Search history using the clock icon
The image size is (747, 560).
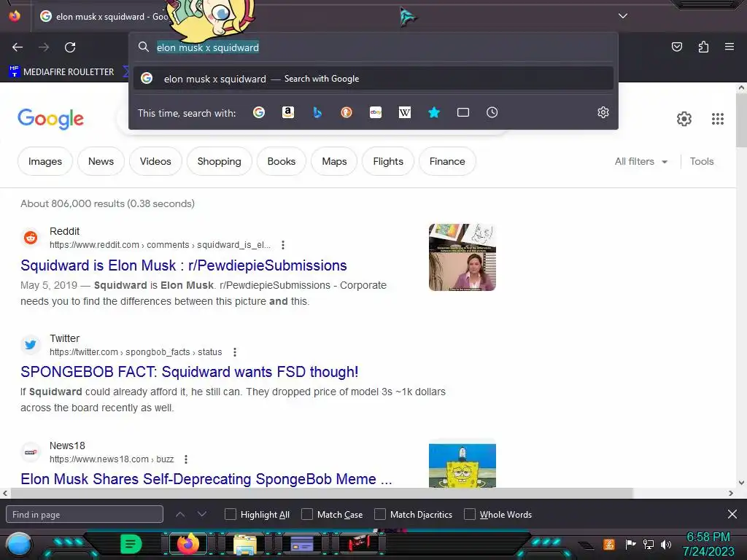492,112
